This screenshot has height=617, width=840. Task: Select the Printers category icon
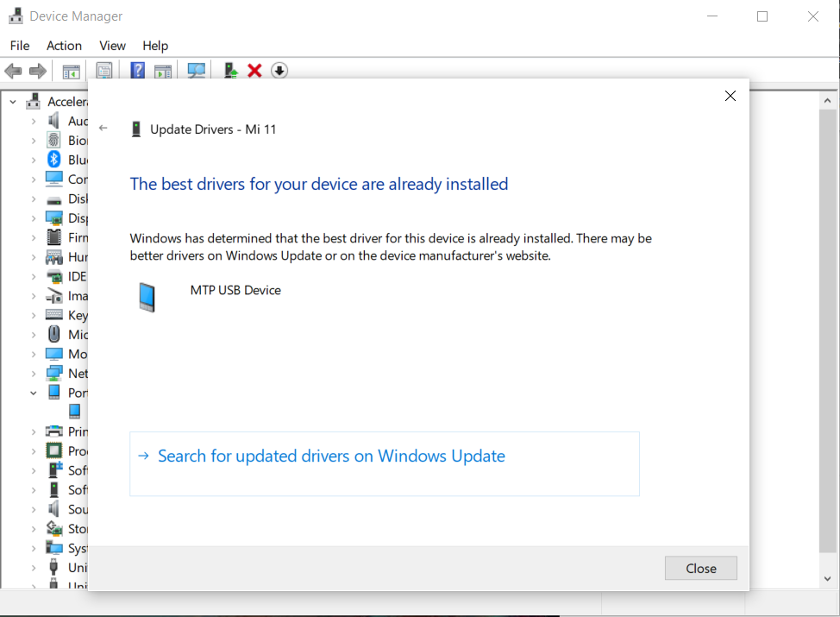(x=54, y=431)
